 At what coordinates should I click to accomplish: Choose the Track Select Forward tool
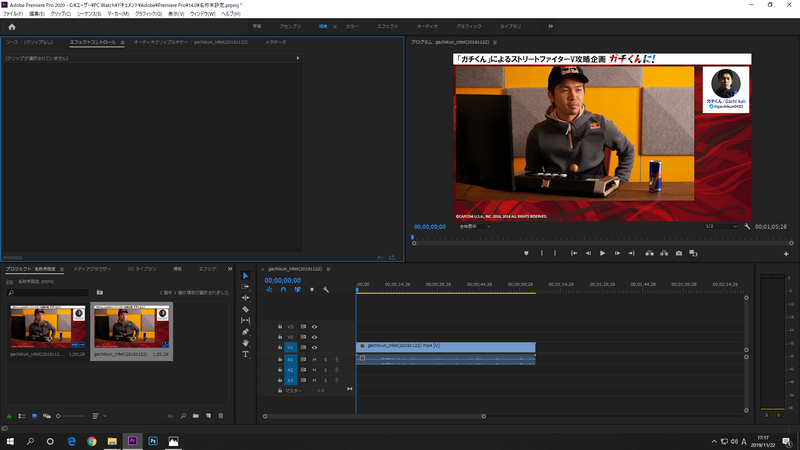click(246, 286)
